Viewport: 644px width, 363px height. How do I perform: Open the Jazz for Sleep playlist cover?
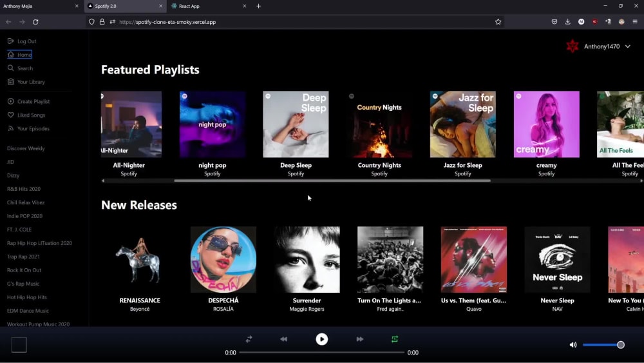[x=463, y=124]
